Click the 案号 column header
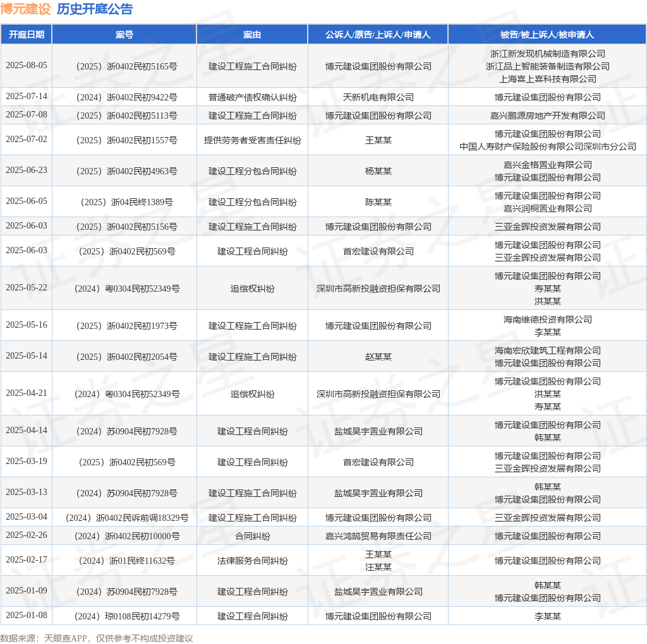The height and width of the screenshot is (644, 647). tap(124, 35)
